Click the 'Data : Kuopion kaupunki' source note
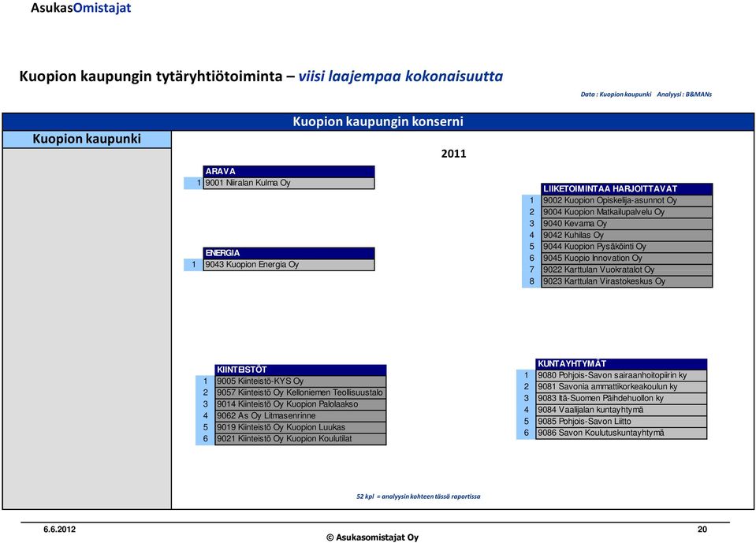This screenshot has width=756, height=543. 616,95
